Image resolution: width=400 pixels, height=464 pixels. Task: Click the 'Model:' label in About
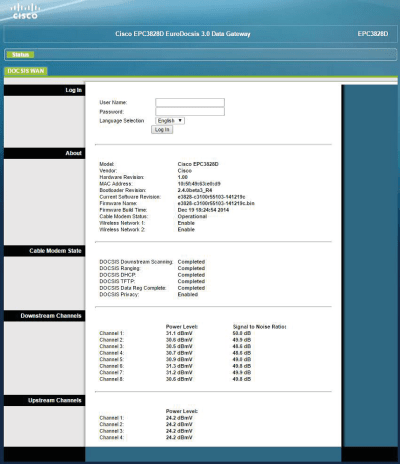pos(107,164)
